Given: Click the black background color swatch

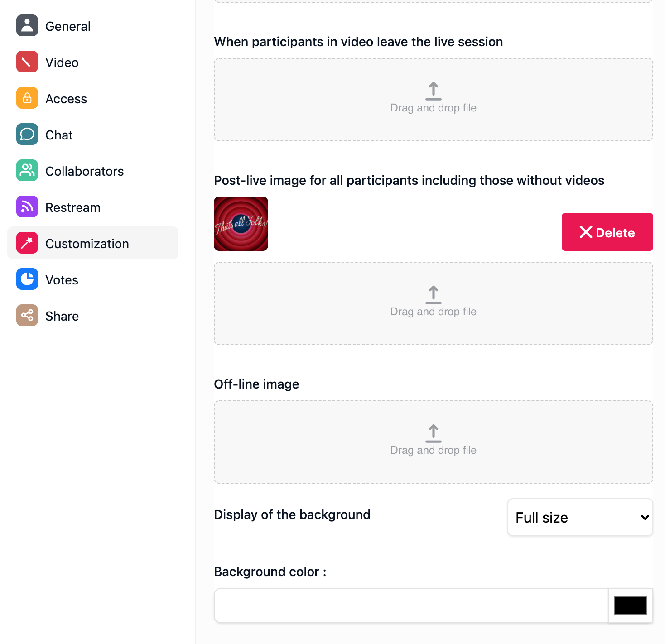Looking at the screenshot, I should click(630, 606).
